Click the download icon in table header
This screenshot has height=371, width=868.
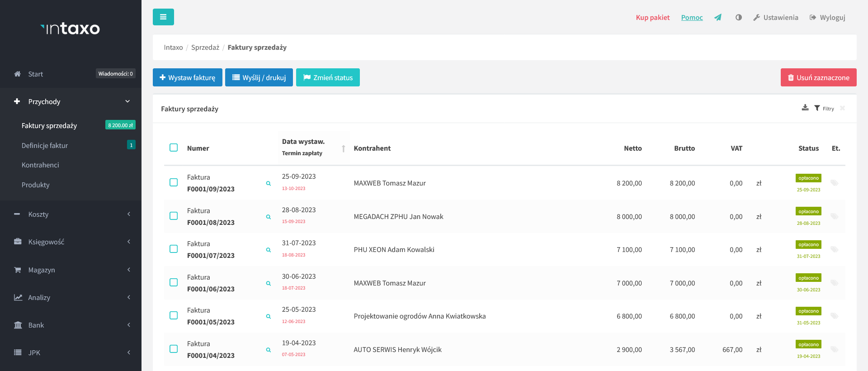(805, 108)
